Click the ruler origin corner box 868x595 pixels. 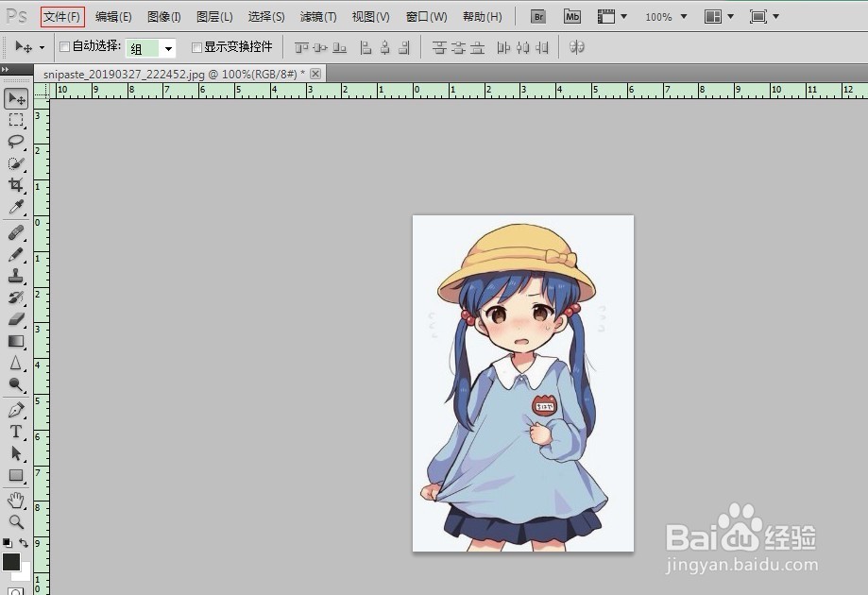(x=42, y=92)
